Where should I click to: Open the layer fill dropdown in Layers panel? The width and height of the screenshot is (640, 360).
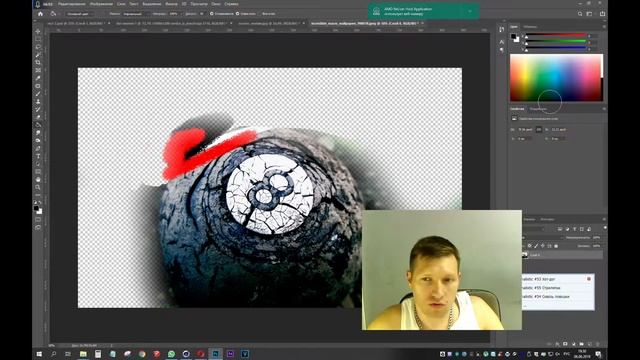point(597,246)
